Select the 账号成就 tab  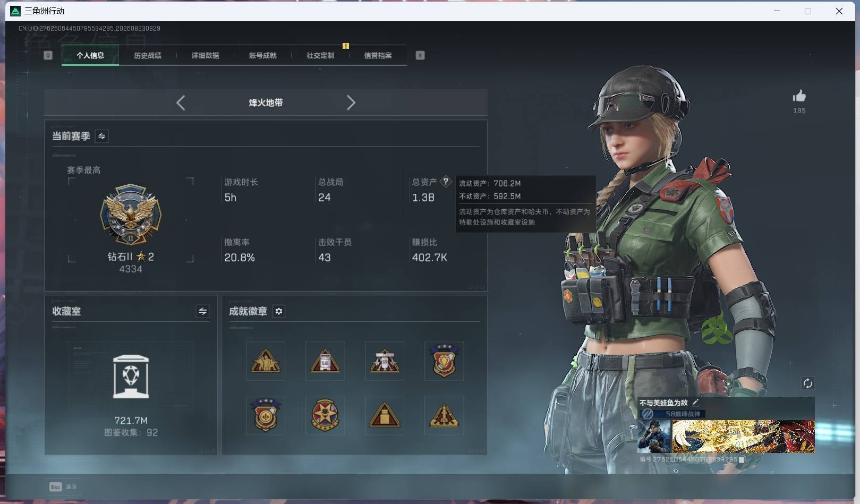(x=262, y=55)
